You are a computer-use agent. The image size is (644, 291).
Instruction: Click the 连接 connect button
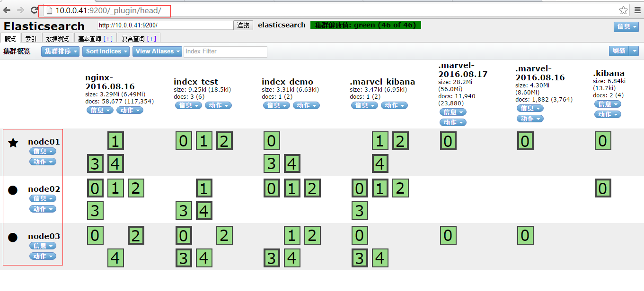(x=243, y=25)
